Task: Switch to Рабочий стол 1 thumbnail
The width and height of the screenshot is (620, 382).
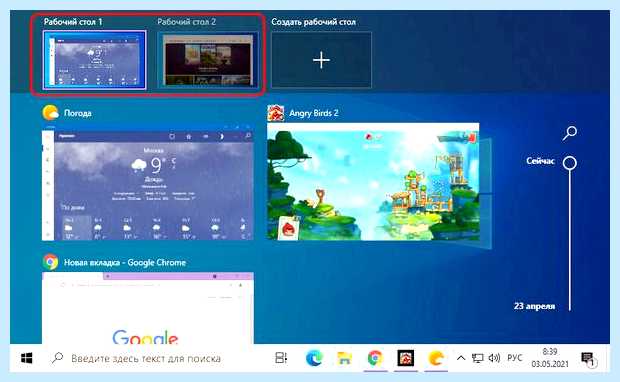Action: coord(95,60)
